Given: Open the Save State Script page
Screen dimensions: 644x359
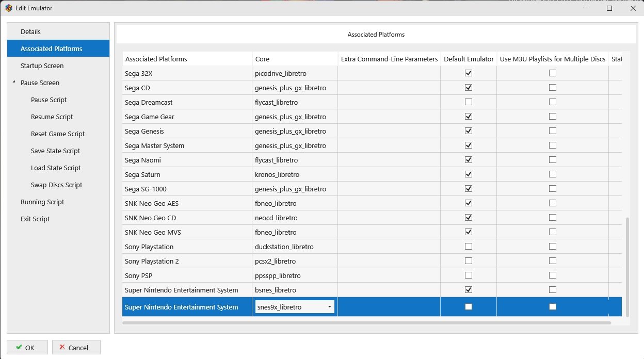Looking at the screenshot, I should 58,151.
